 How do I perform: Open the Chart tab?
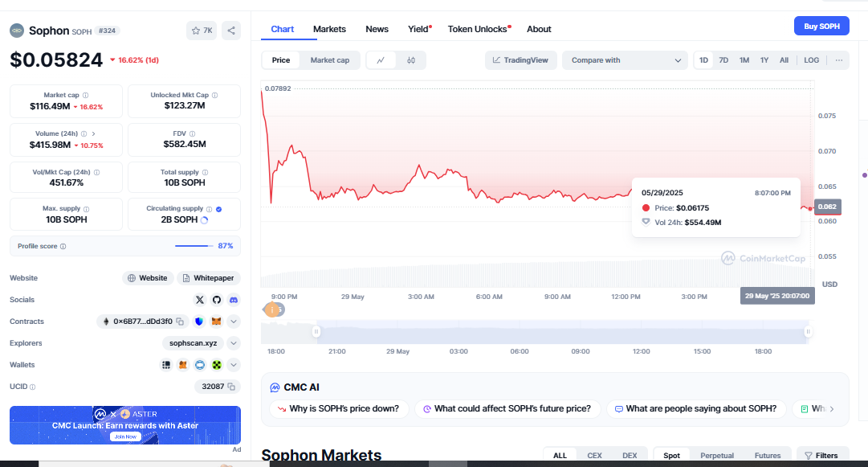pos(283,29)
